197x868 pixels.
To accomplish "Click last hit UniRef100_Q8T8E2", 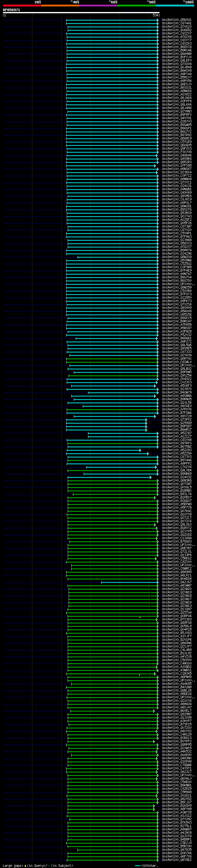I will pyautogui.click(x=176, y=860).
